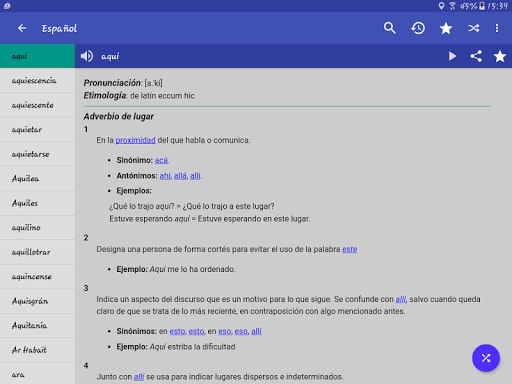Tap the round random word floating button
Screen dimensions: 512x384
[486, 358]
